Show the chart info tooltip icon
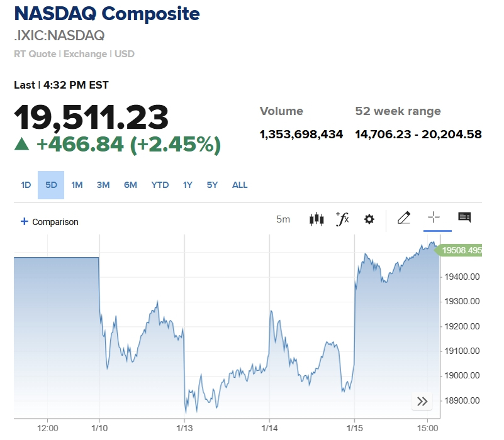 464,217
